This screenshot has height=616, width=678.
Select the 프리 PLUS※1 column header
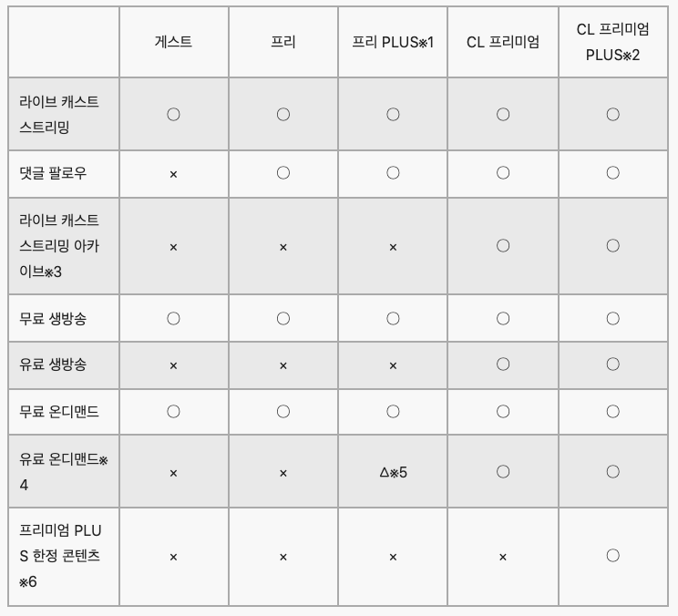click(x=393, y=42)
